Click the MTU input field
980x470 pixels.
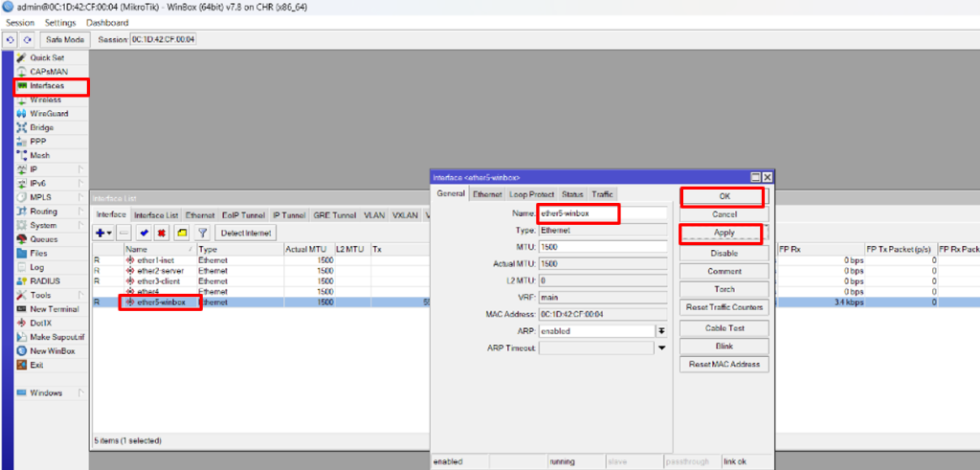tap(601, 247)
